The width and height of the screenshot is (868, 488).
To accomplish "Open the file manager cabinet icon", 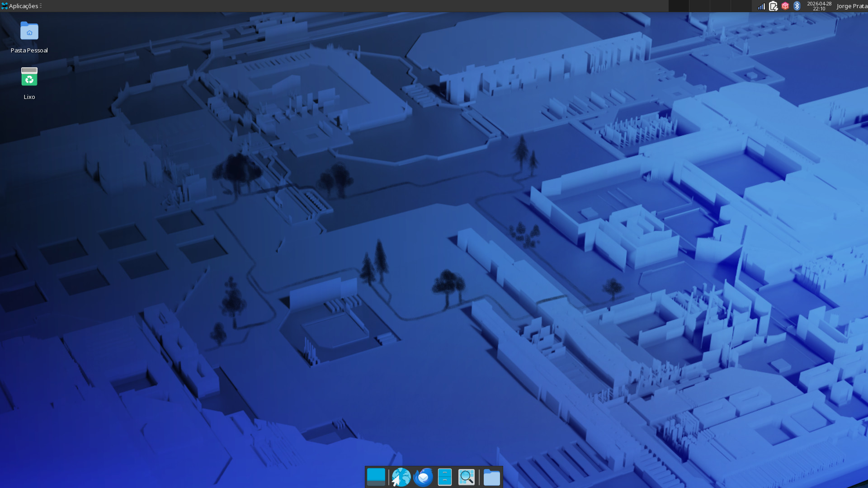I will coord(445,477).
